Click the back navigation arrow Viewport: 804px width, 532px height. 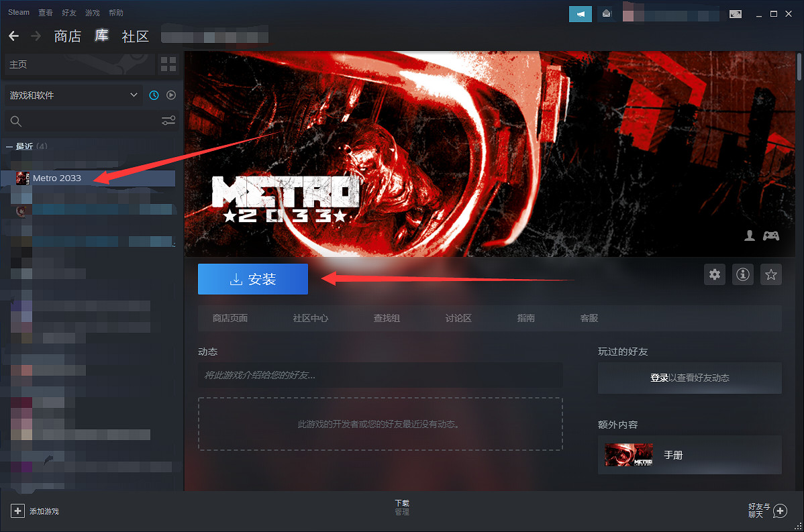tap(14, 36)
